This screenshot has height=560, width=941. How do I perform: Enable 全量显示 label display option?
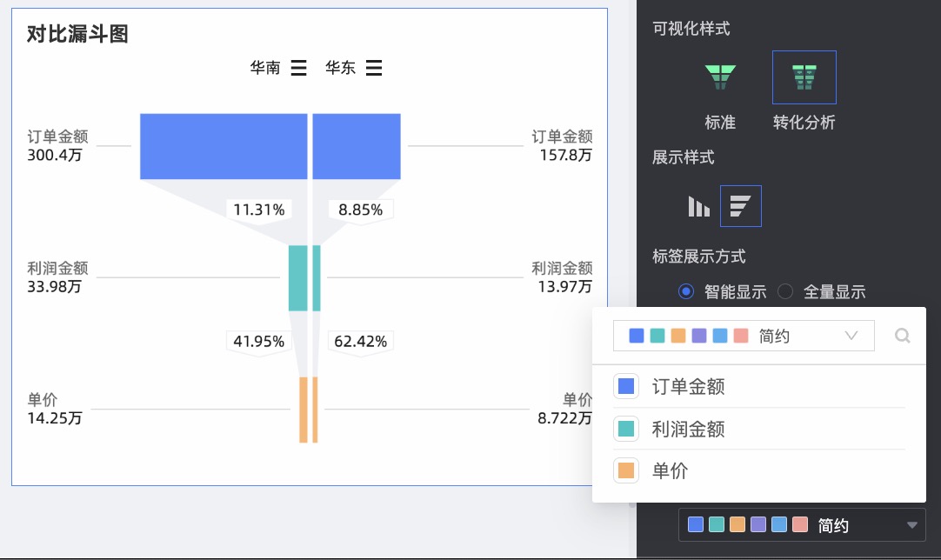click(x=785, y=291)
